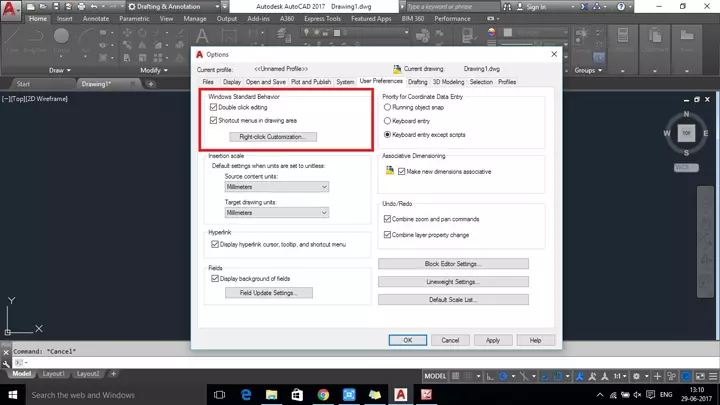The image size is (720, 405).
Task: Click the TOP face of ViewCube
Action: point(685,132)
